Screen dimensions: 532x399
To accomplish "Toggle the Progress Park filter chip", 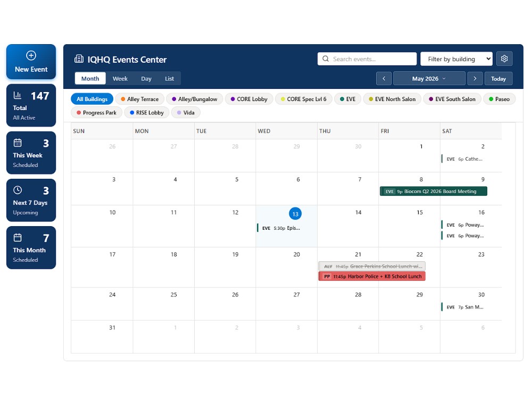I will [96, 113].
